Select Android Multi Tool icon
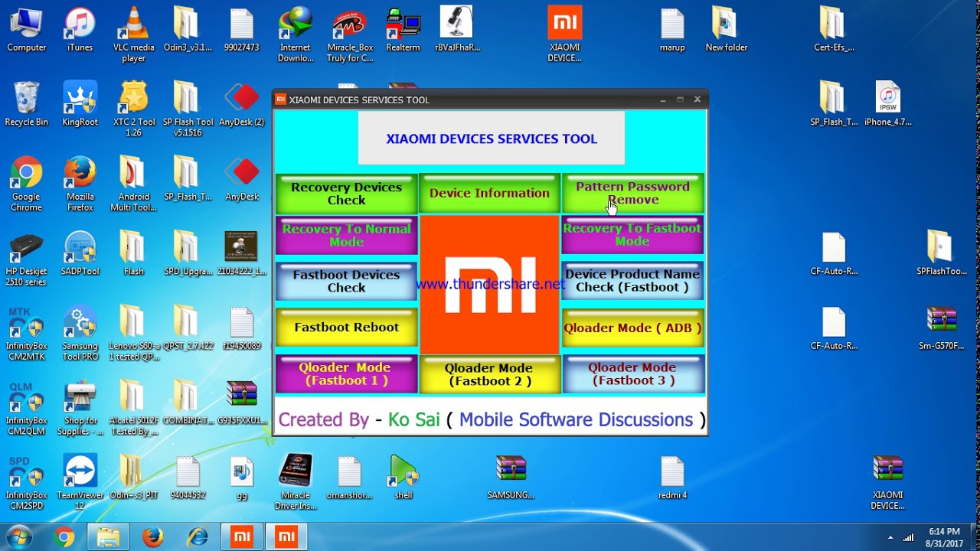The height and width of the screenshot is (551, 980). point(133,184)
